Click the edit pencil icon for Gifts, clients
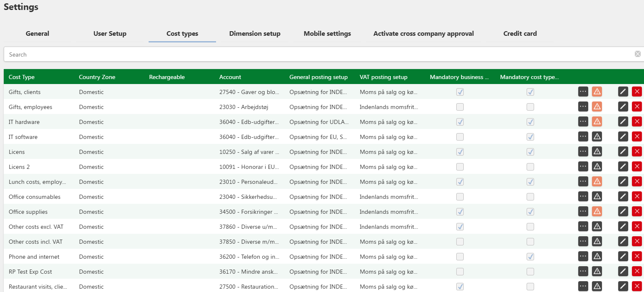644x292 pixels. [623, 92]
